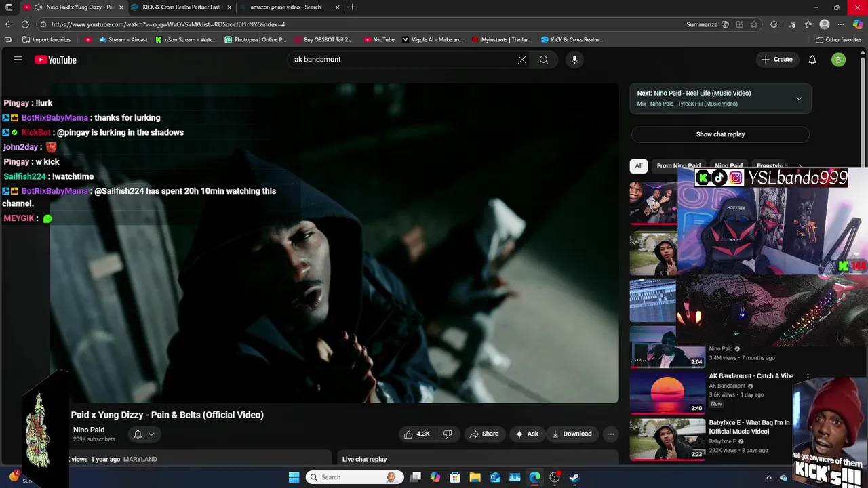868x488 pixels.
Task: Open Microsoft Edge in the taskbar
Action: (x=535, y=477)
